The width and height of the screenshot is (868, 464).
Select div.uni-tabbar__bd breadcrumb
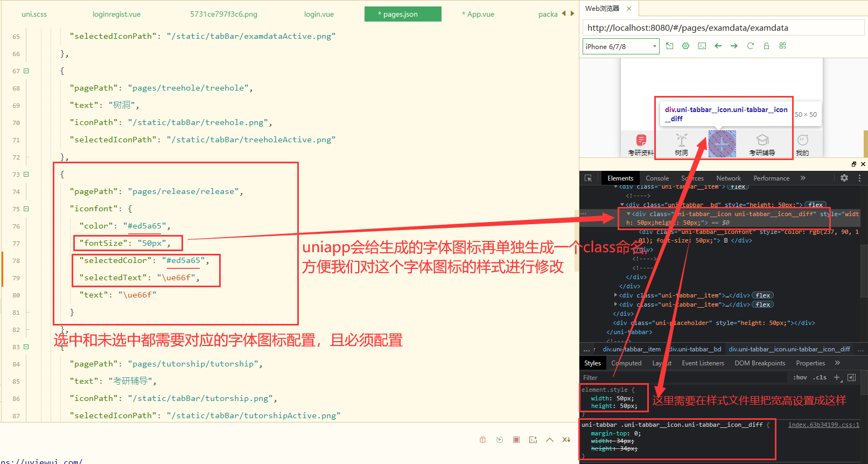click(695, 349)
